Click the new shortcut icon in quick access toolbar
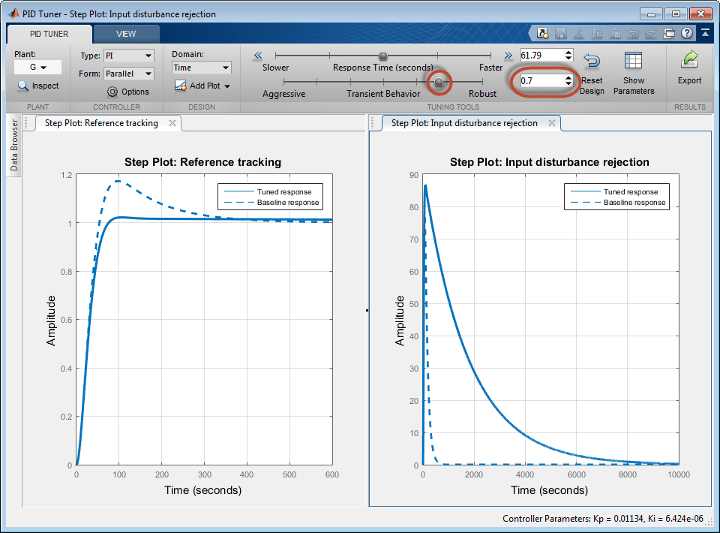Image resolution: width=720 pixels, height=533 pixels. point(543,33)
